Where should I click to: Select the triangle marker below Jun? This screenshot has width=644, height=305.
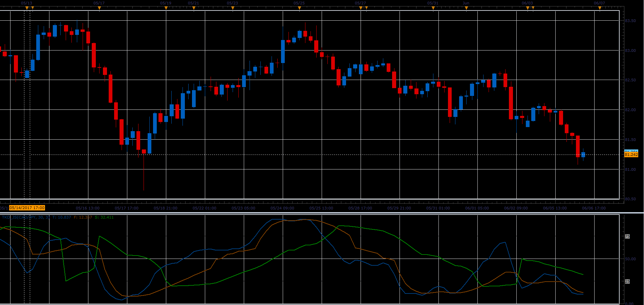[x=466, y=8]
